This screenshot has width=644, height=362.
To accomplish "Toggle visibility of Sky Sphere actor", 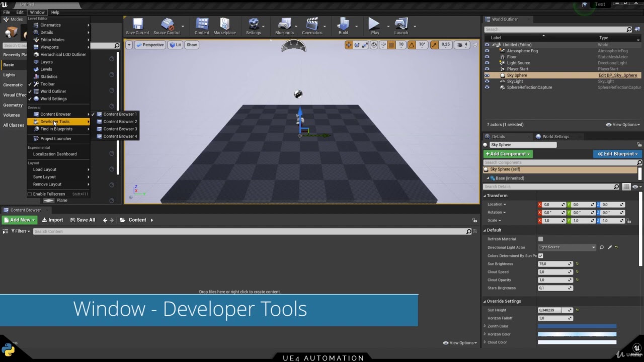I will click(487, 75).
